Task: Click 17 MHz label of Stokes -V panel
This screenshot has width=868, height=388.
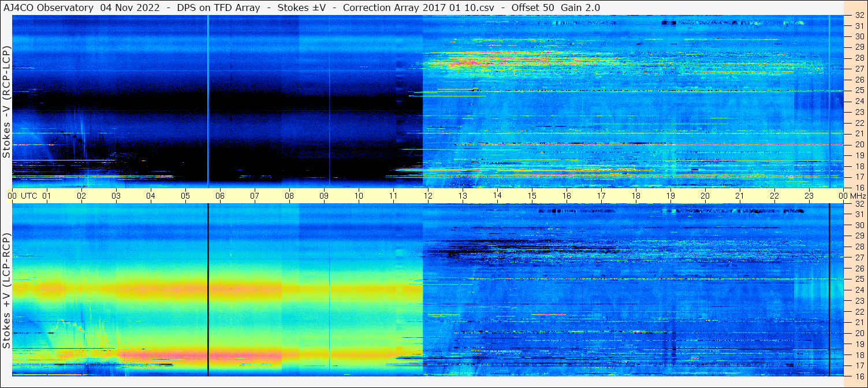Action: click(859, 177)
